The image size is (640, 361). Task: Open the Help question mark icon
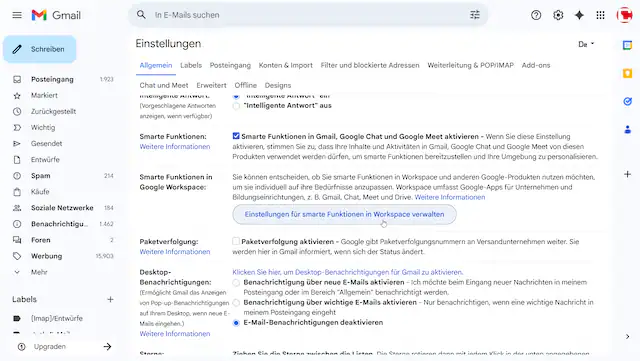536,15
